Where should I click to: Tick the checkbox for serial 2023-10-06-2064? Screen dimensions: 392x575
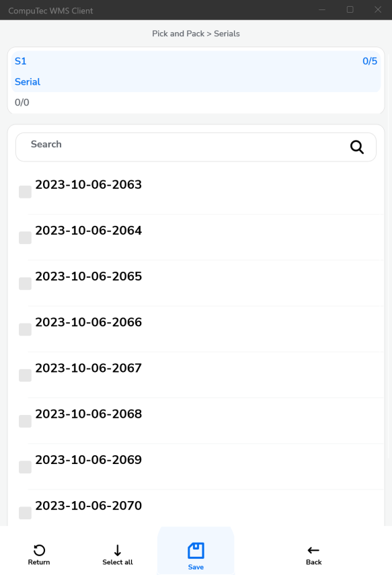25,237
